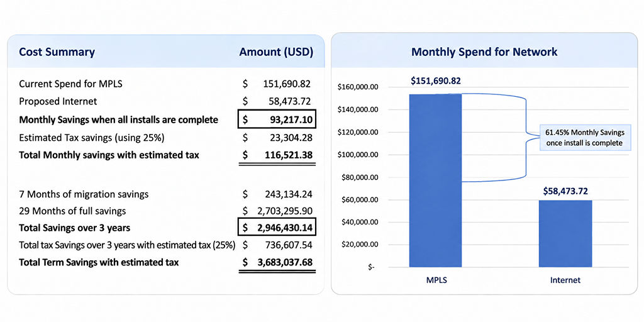Click the $120,000.00 axis label
644x322 pixels.
357,132
